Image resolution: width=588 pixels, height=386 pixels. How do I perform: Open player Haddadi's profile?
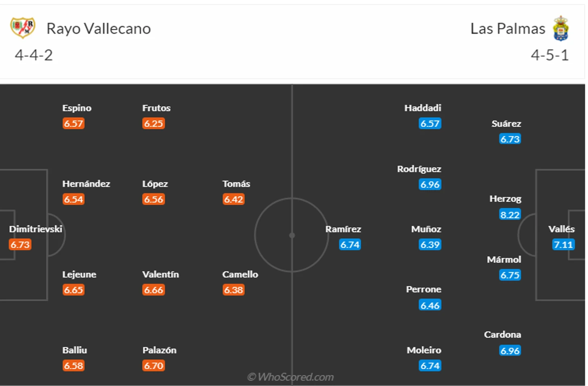coord(422,108)
